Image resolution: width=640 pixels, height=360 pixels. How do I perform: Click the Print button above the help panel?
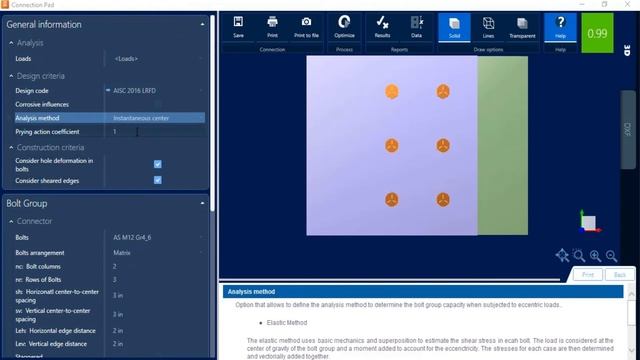588,275
